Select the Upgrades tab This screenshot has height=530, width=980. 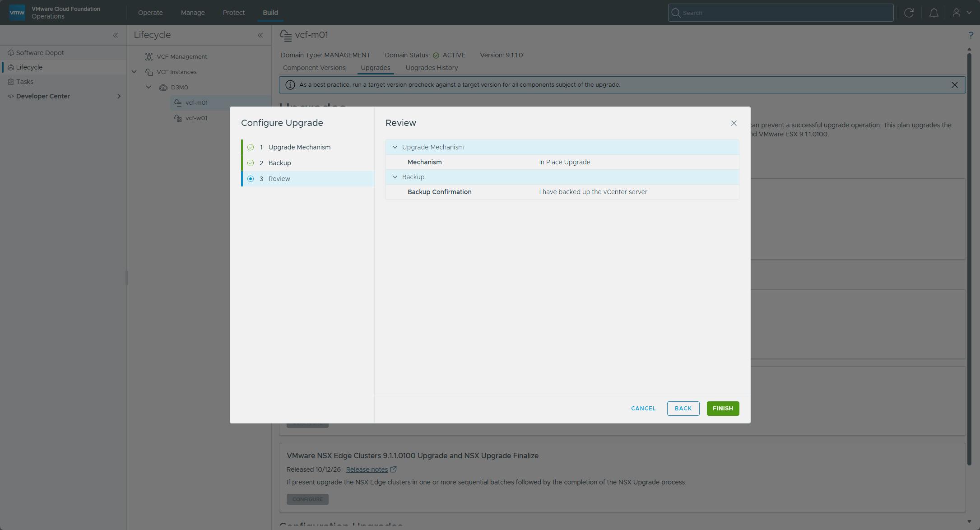click(x=376, y=68)
